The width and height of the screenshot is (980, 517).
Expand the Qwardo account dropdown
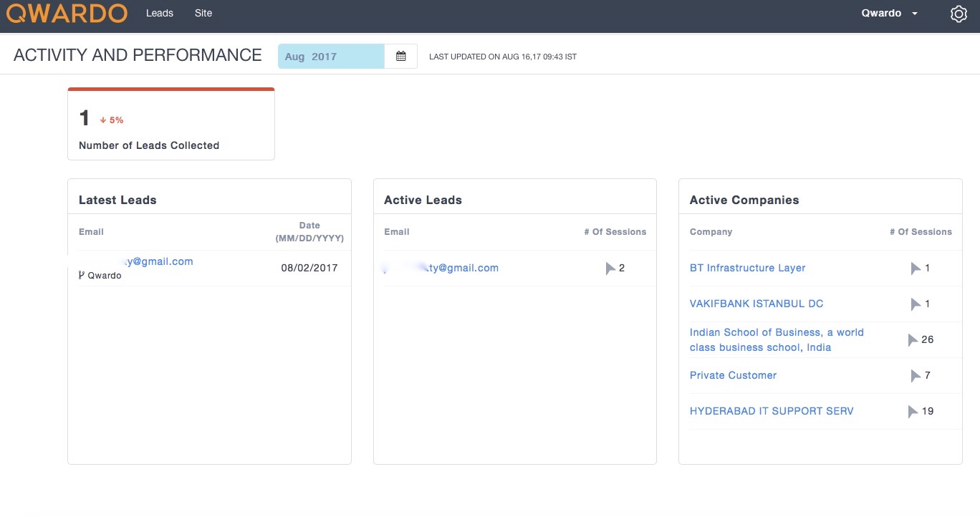[x=890, y=14]
